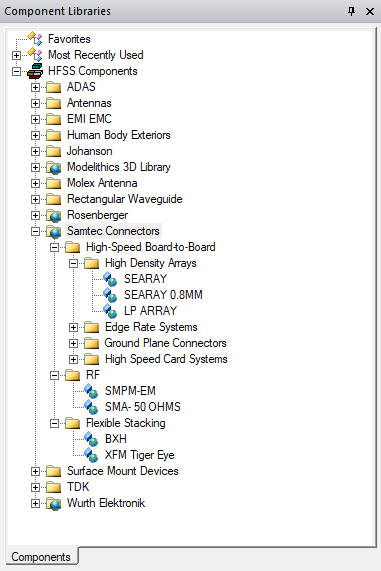Screen dimensions: 381x571
Task: Click the HFSS Components library icon
Action: (x=35, y=71)
